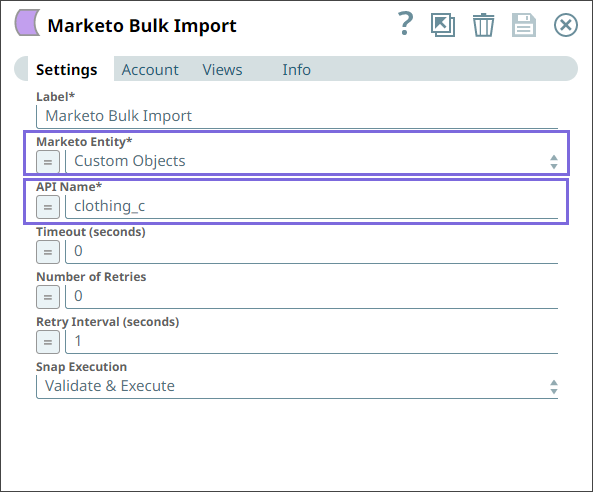Click the Timeout (seconds) input field
Image resolution: width=593 pixels, height=492 pixels.
(312, 251)
